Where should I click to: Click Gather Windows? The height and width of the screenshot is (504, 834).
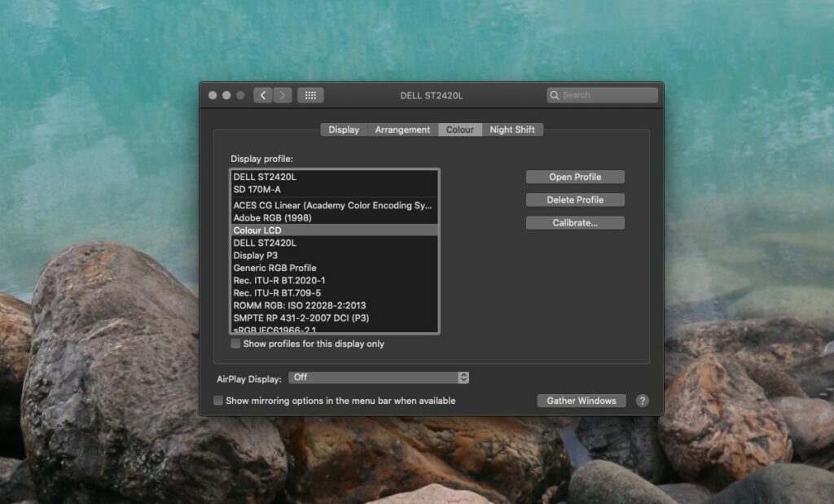[581, 400]
